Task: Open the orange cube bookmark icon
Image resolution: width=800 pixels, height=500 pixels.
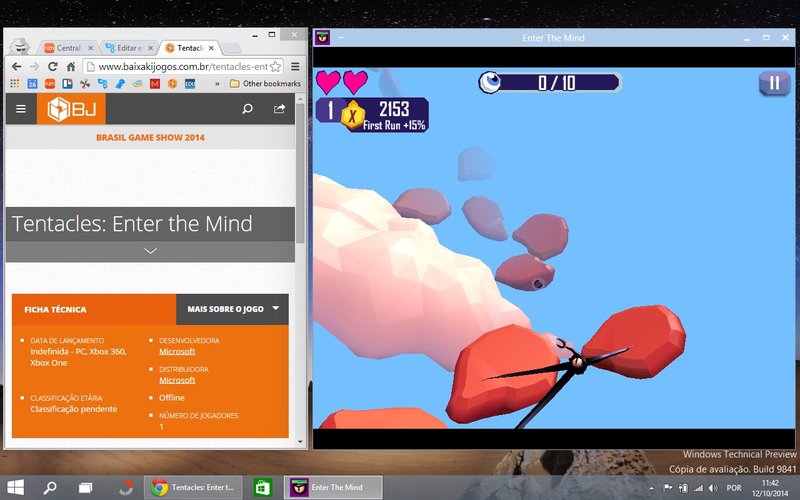Action: tap(172, 84)
